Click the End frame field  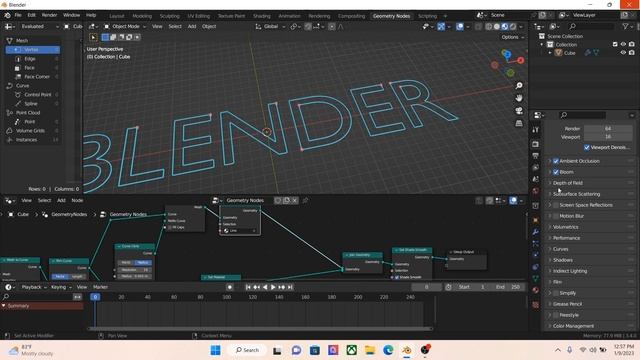click(509, 287)
